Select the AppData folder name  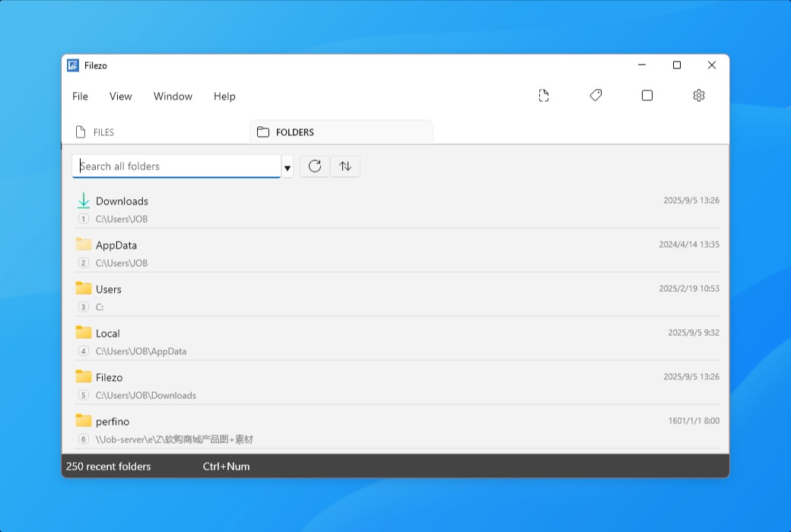[x=116, y=245]
